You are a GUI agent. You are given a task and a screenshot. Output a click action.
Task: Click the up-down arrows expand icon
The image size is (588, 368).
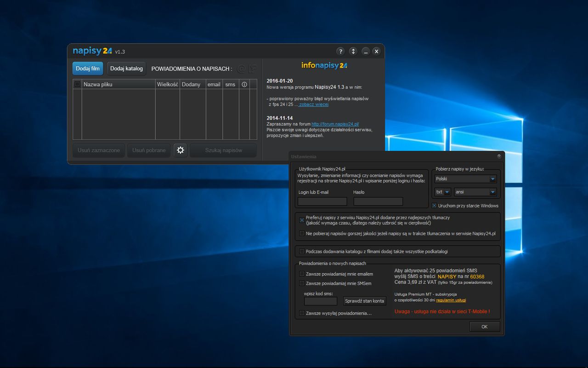[353, 52]
